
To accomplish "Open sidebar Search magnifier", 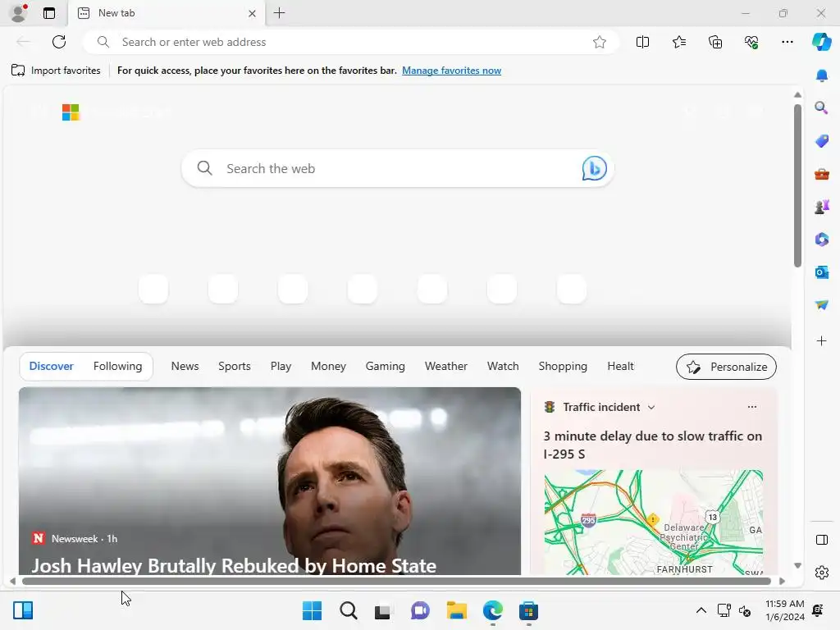I will (821, 108).
